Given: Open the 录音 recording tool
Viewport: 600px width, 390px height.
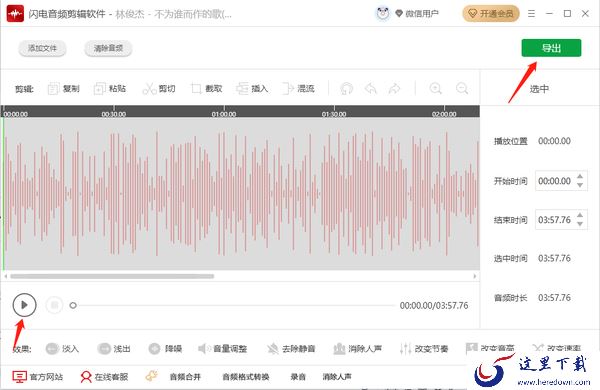Looking at the screenshot, I should click(x=298, y=377).
